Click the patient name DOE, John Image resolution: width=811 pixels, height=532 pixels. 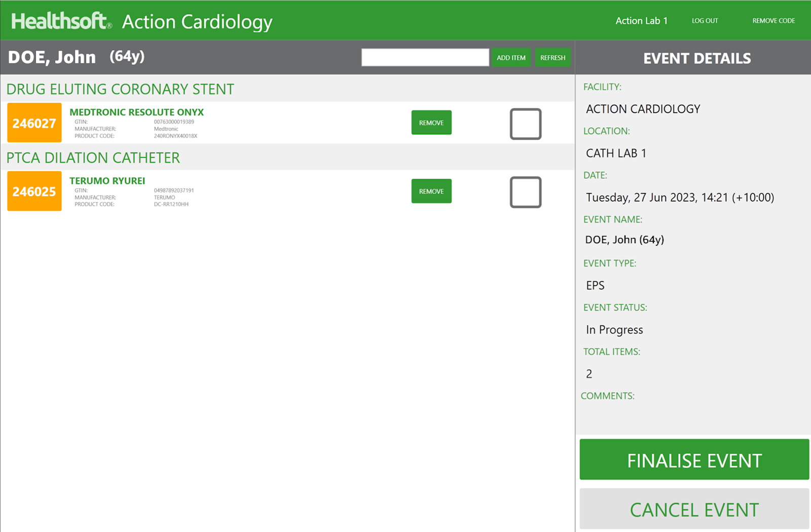pyautogui.click(x=51, y=57)
